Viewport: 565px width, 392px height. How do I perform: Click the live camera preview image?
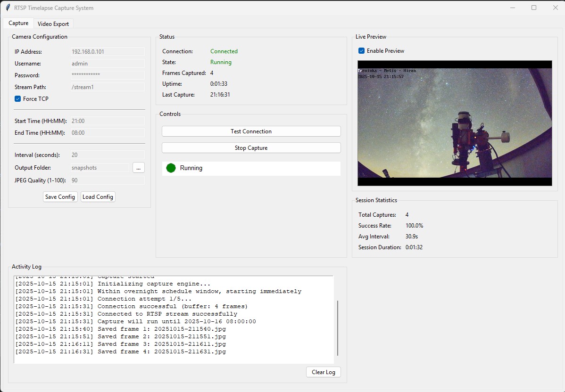[x=454, y=123]
